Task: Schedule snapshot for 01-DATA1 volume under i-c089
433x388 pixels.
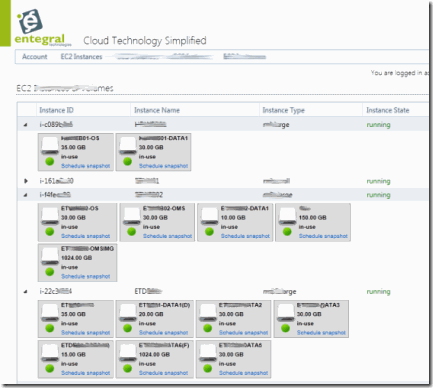Action: point(164,166)
